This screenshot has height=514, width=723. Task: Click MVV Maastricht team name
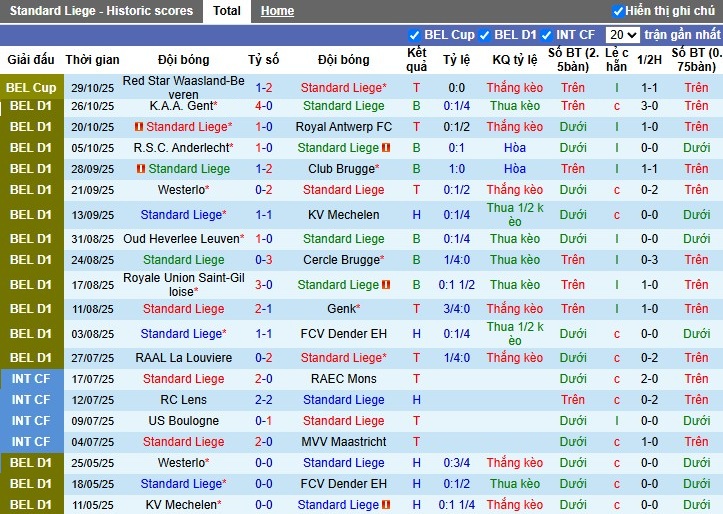point(344,442)
